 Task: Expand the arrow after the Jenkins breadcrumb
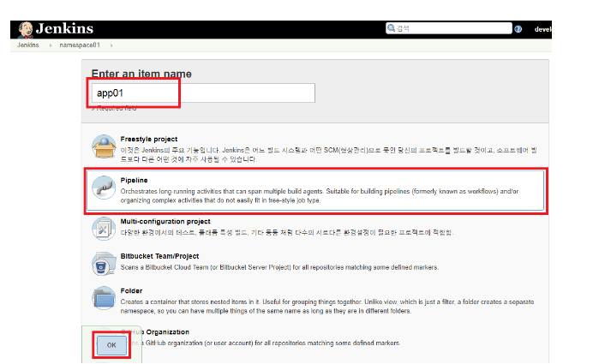pyautogui.click(x=51, y=45)
